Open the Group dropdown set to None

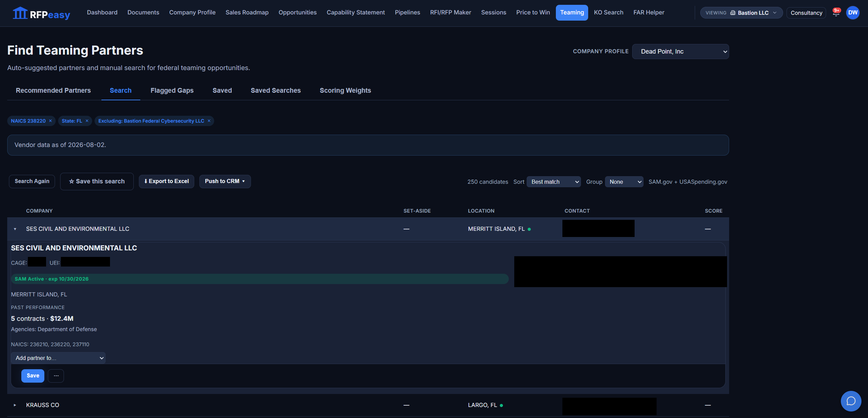(624, 182)
